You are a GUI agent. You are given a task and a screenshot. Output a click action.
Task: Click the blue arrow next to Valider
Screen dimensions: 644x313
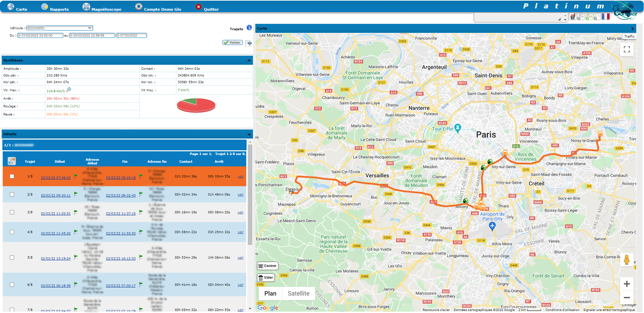(249, 43)
